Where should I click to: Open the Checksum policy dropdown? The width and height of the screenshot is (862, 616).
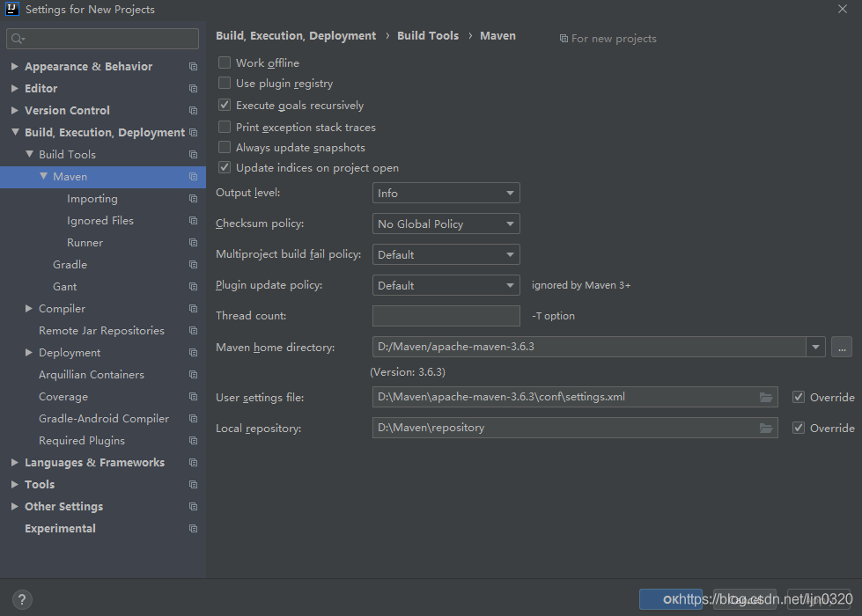tap(446, 224)
